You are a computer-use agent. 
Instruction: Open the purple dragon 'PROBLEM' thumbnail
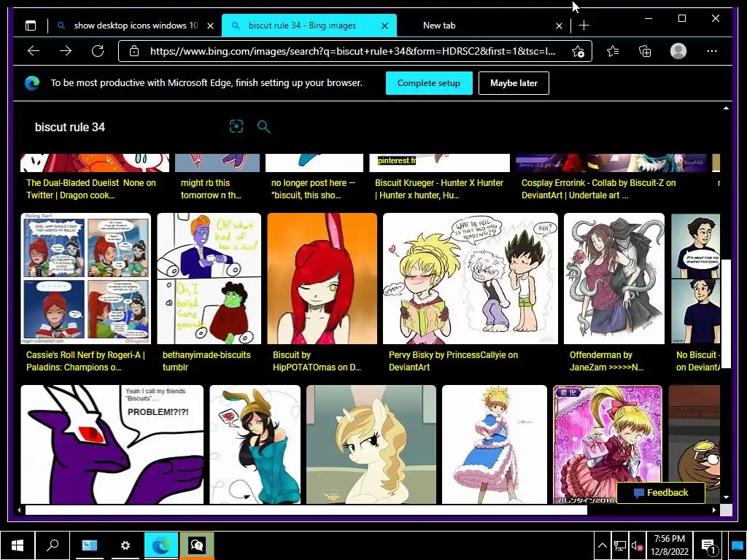(x=112, y=444)
